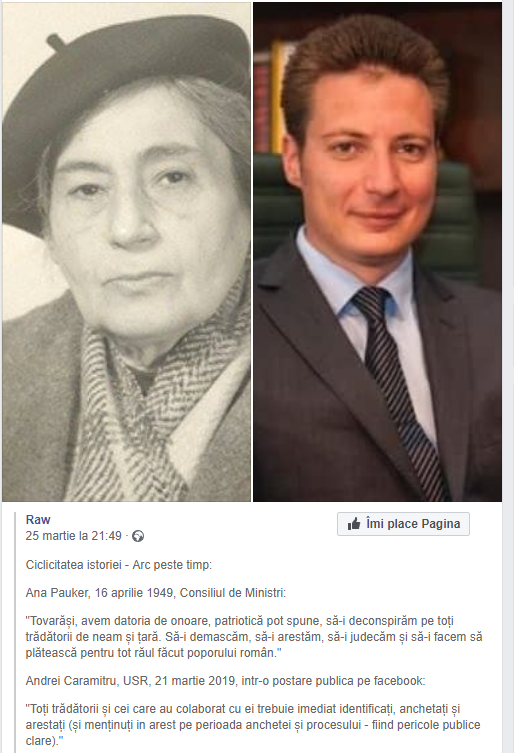
Task: Click the words Consiliul de Miniștri in the post
Action: pos(233,593)
